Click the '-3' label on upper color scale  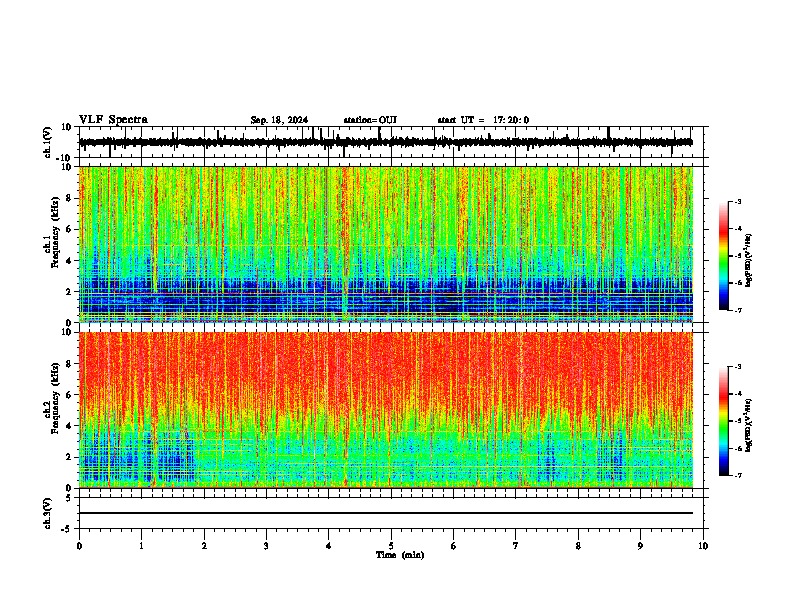coord(737,201)
